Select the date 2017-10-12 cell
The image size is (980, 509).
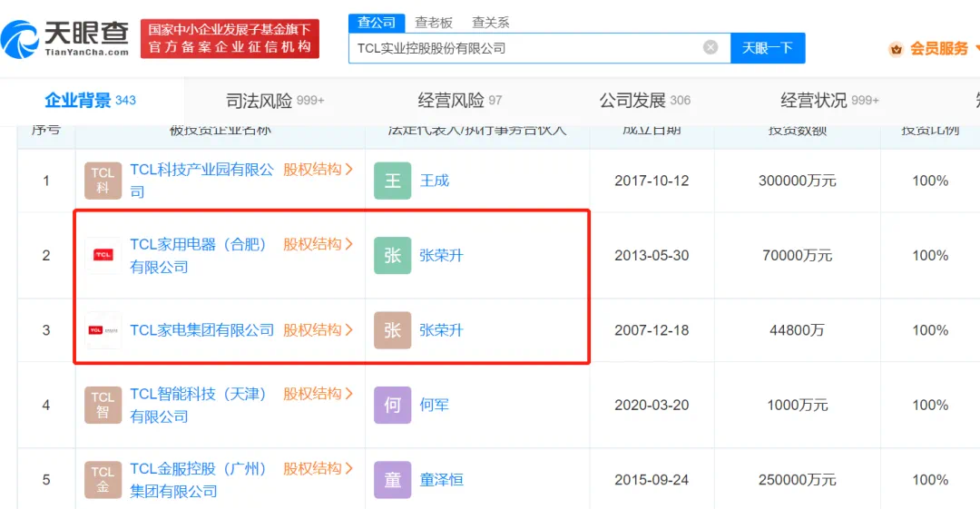(652, 181)
